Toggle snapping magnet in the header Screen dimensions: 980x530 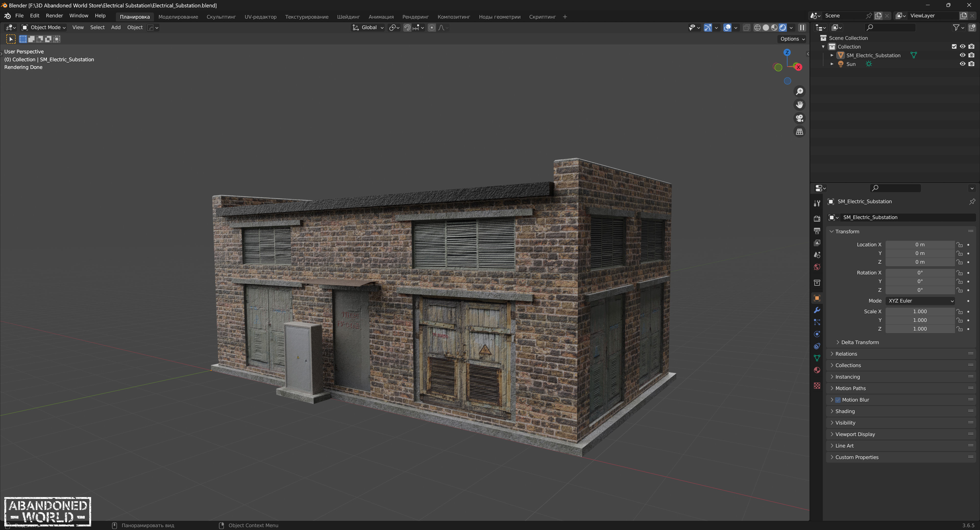coord(407,27)
